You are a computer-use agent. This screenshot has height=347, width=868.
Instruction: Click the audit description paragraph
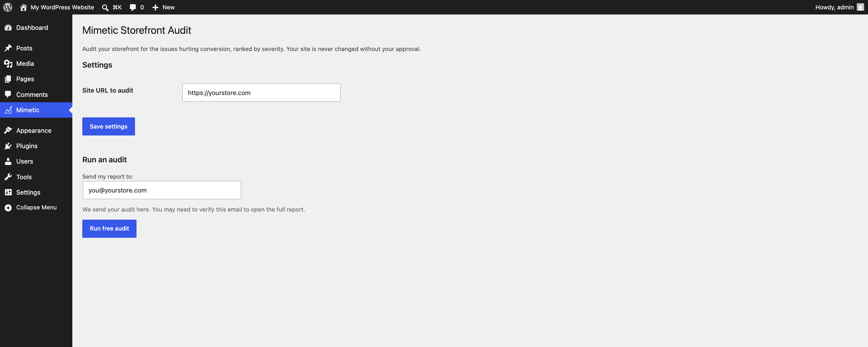[251, 49]
